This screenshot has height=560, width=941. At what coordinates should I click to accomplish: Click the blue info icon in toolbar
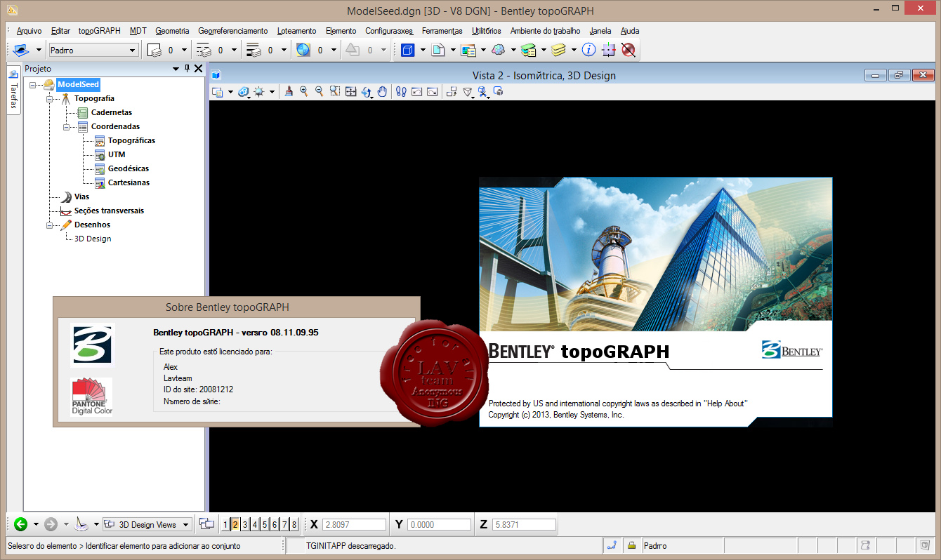588,50
